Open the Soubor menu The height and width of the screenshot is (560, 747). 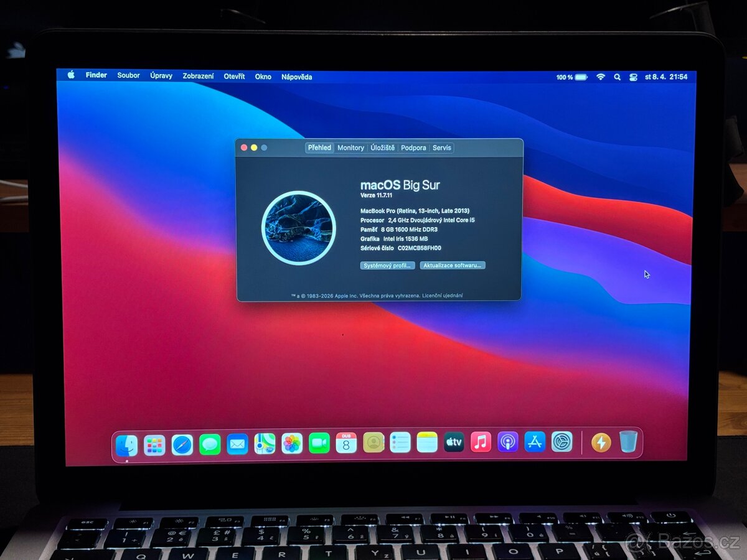point(128,75)
